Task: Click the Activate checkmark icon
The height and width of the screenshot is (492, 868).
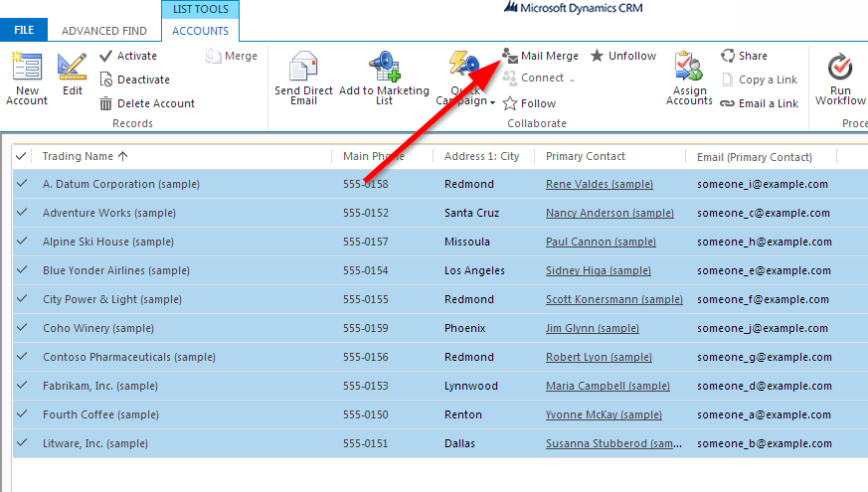Action: [105, 56]
